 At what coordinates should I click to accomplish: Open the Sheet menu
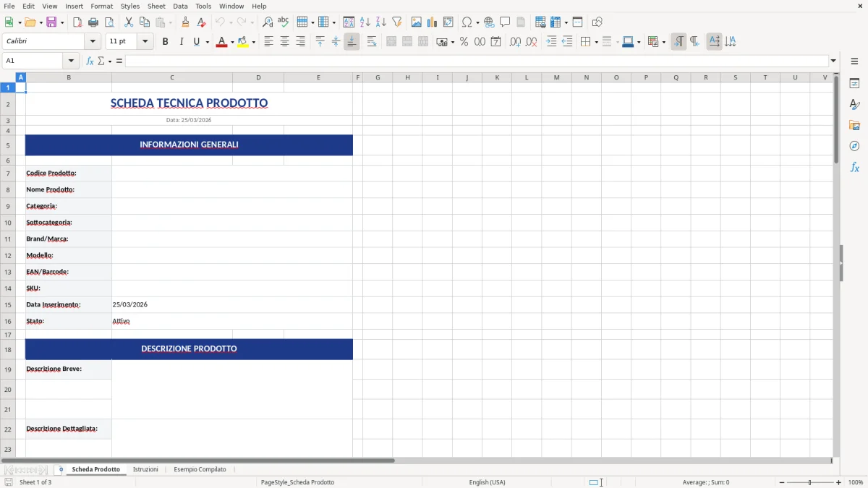point(156,6)
